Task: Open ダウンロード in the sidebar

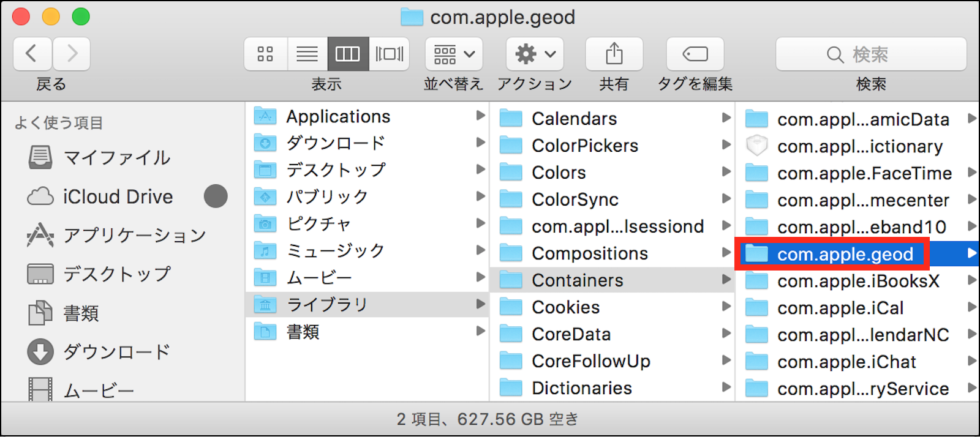Action: (x=116, y=352)
